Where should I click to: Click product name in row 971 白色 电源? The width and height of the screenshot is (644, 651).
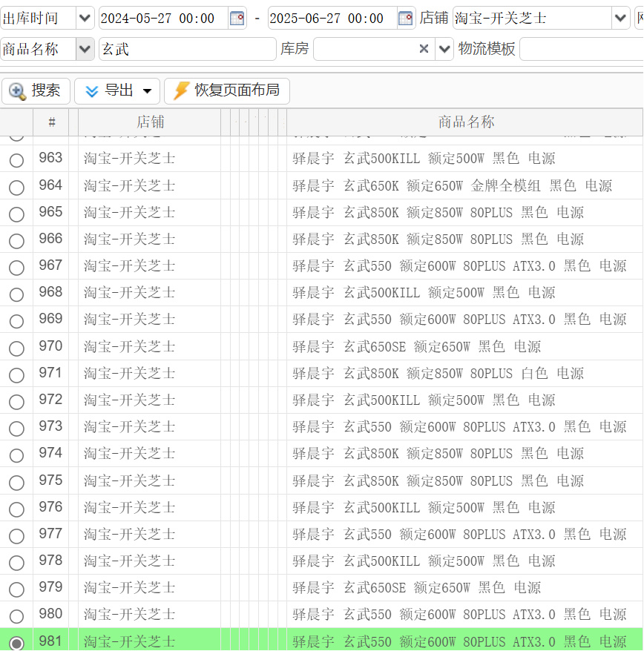point(438,373)
